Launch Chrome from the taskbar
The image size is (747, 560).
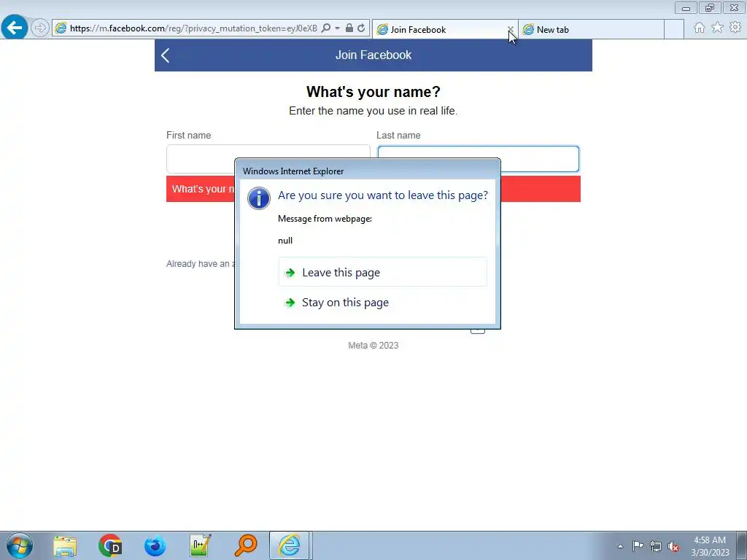[x=110, y=546]
